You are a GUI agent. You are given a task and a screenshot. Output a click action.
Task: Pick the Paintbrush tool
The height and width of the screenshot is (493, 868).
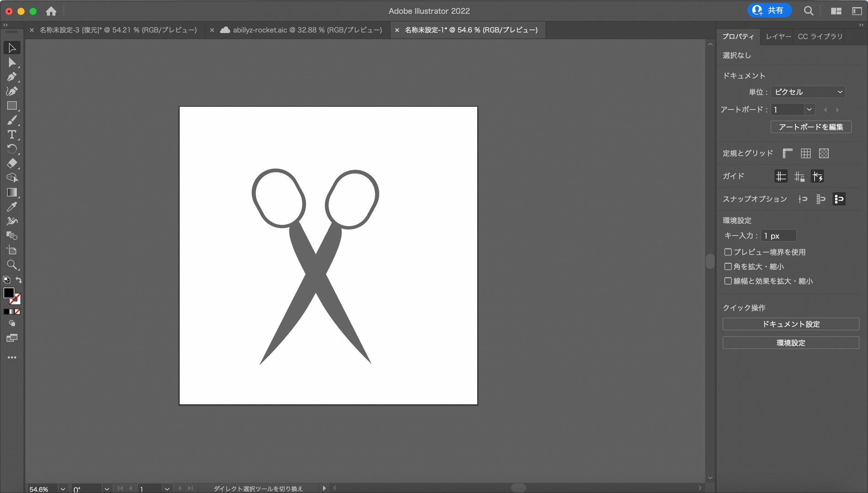pos(12,120)
